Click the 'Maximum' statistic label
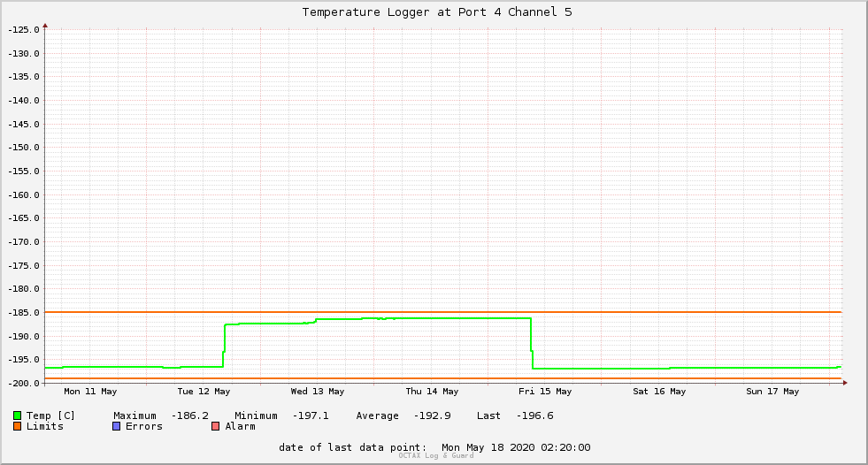Viewport: 868px width, 465px height. pyautogui.click(x=134, y=415)
